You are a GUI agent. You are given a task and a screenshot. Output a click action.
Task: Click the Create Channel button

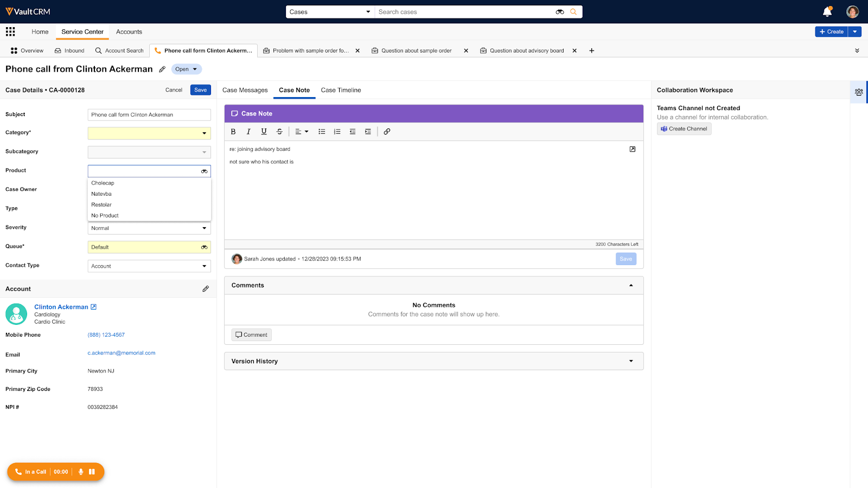684,129
